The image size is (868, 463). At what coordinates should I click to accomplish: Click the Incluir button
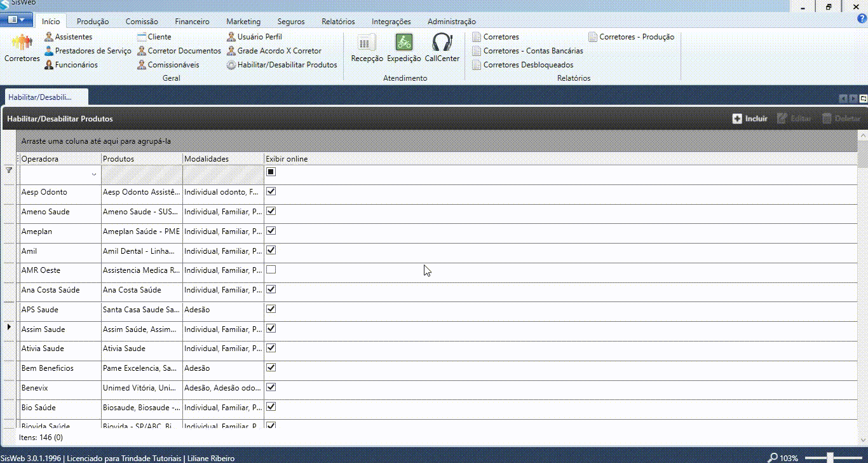[750, 118]
